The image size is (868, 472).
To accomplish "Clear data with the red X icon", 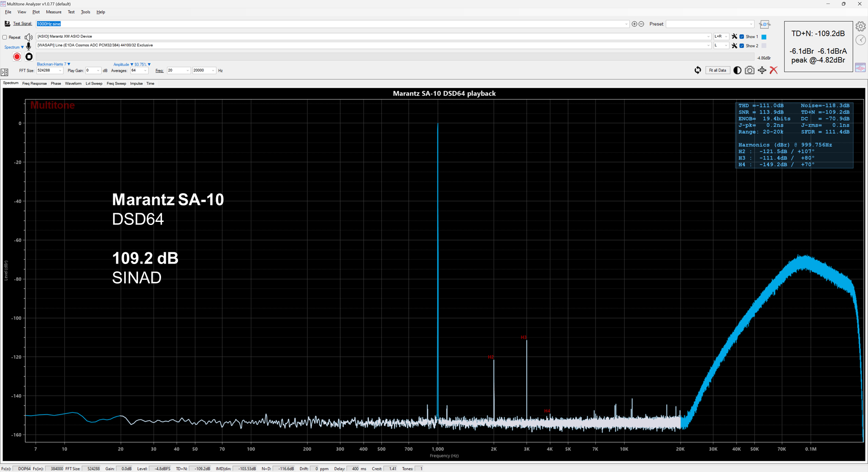I will [x=773, y=70].
